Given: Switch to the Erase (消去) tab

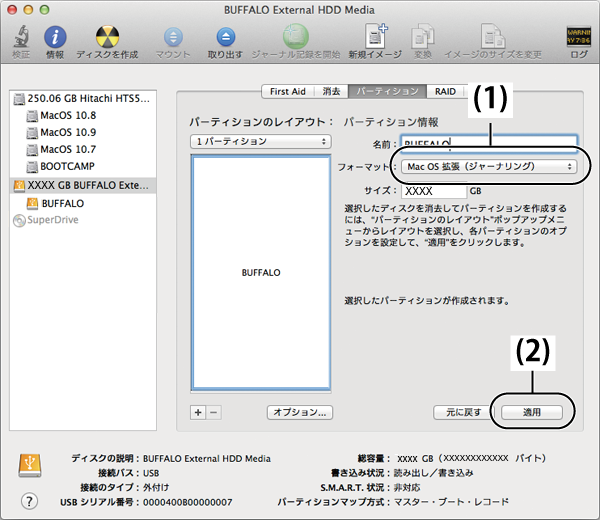Looking at the screenshot, I should 331,91.
